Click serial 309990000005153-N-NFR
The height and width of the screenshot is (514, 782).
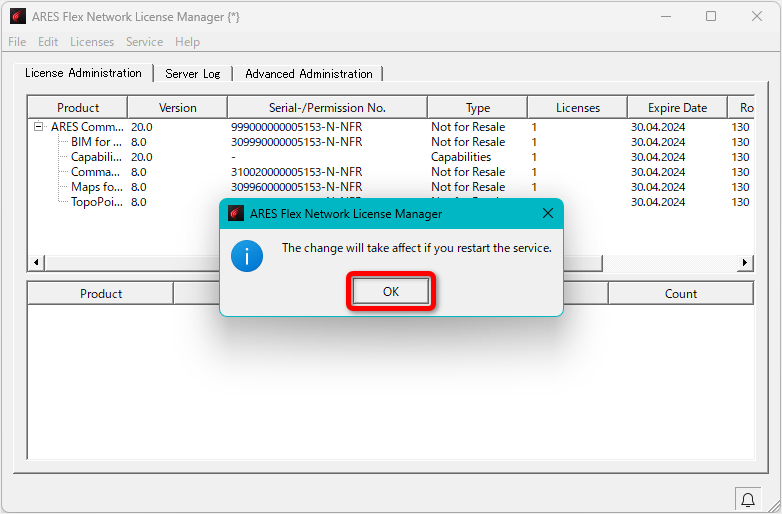click(297, 142)
